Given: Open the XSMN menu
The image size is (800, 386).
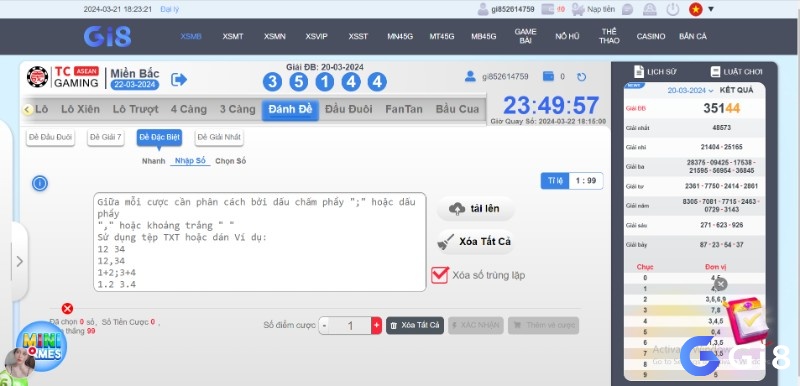Looking at the screenshot, I should 274,36.
